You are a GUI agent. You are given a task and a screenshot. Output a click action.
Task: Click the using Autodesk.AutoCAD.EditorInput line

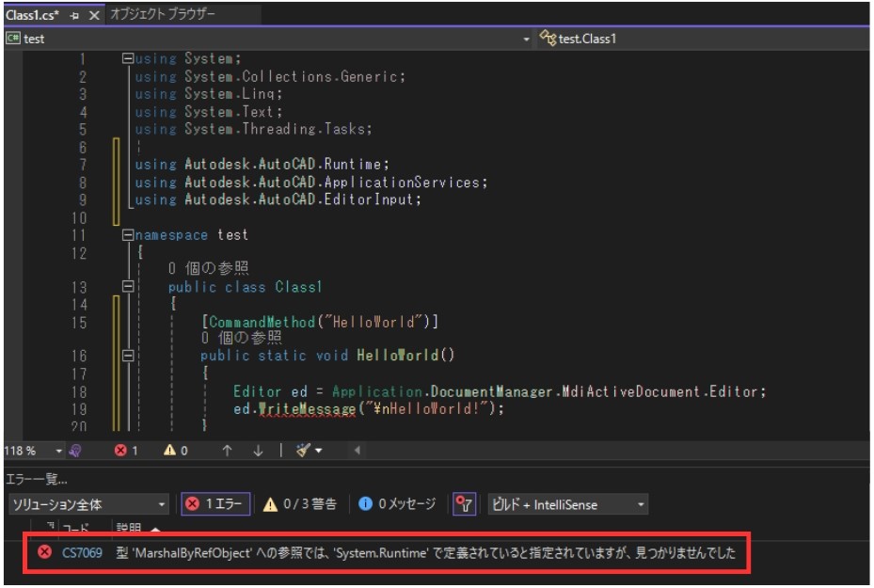(x=278, y=199)
